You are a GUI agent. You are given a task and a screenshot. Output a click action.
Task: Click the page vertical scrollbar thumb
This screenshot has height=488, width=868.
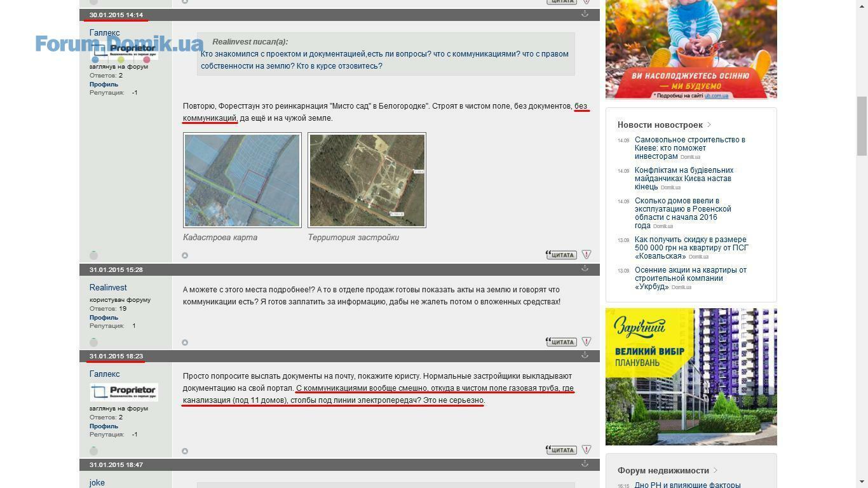(x=862, y=126)
